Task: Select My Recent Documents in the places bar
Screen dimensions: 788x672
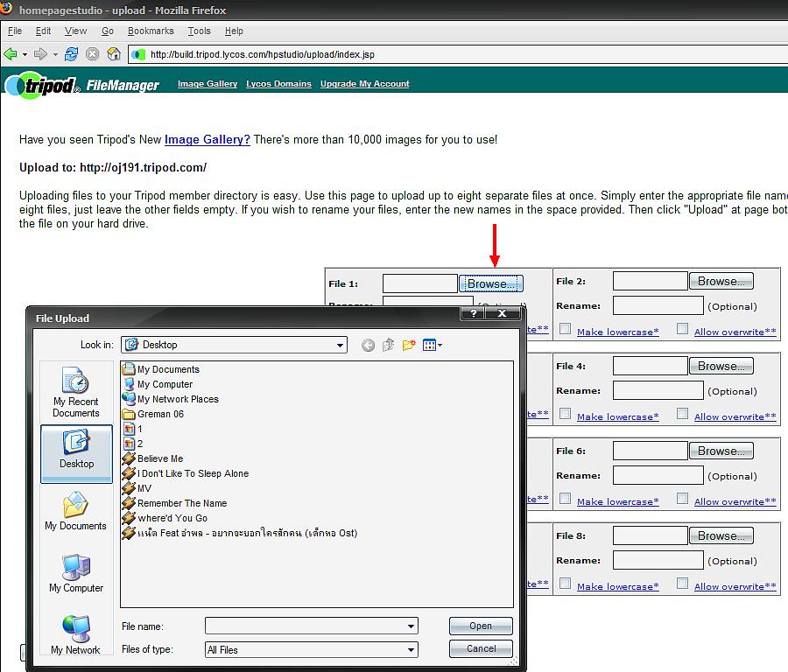Action: [76, 392]
